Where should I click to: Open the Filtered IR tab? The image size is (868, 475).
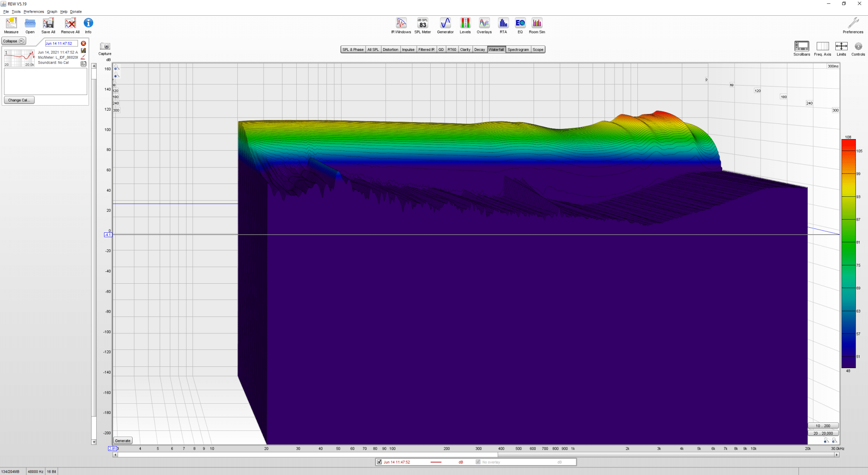pos(426,50)
